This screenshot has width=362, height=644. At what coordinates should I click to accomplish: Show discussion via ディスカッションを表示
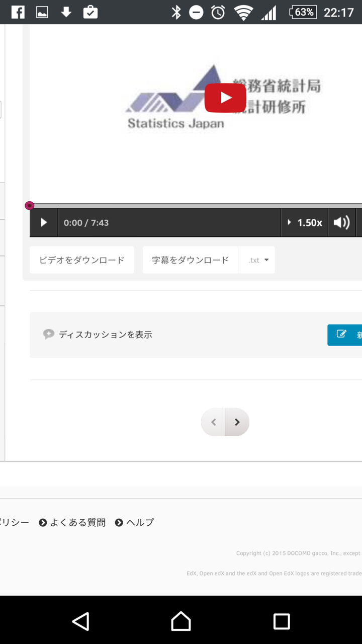105,335
